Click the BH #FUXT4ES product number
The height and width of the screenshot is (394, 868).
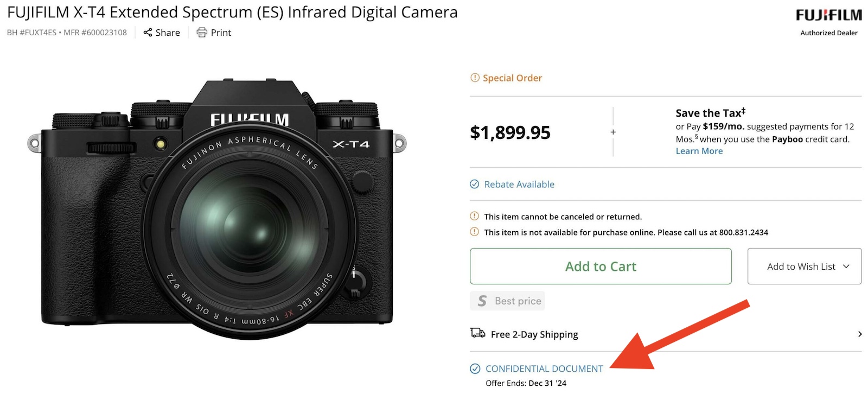tap(30, 33)
